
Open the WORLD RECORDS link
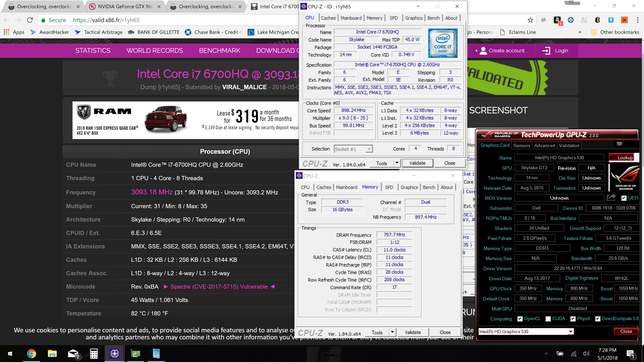click(155, 51)
